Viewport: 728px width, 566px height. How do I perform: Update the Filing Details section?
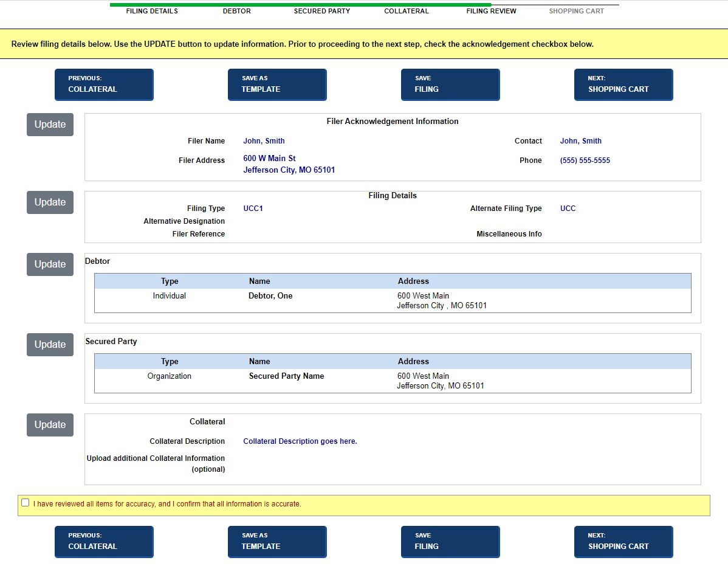point(50,202)
